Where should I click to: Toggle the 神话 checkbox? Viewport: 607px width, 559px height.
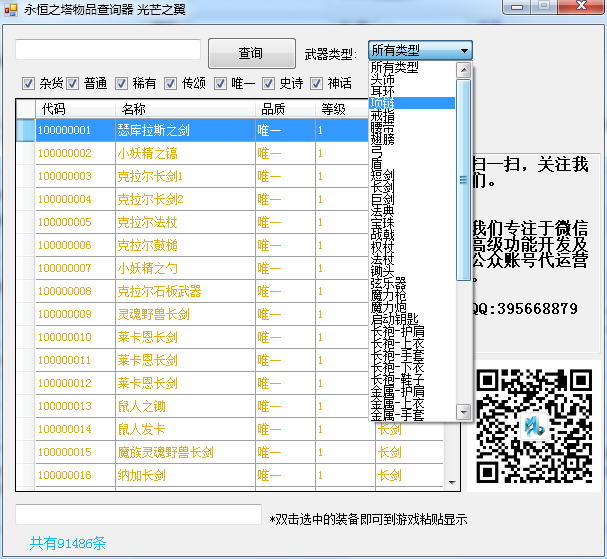coord(317,84)
